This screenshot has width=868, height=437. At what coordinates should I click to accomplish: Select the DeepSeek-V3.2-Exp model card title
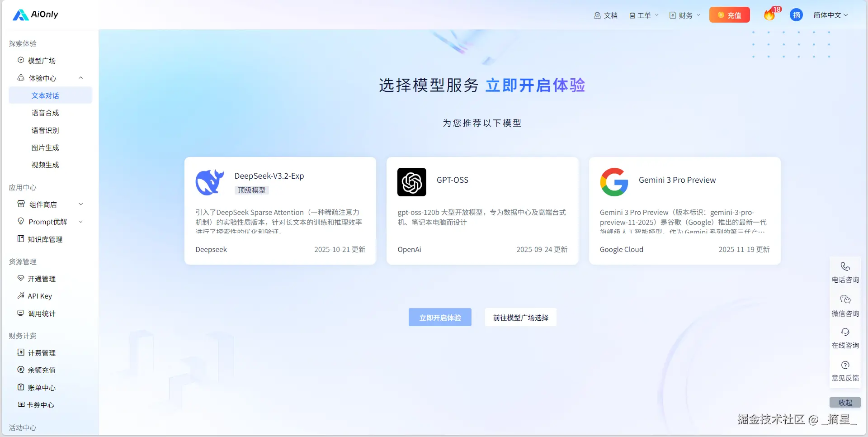coord(269,176)
